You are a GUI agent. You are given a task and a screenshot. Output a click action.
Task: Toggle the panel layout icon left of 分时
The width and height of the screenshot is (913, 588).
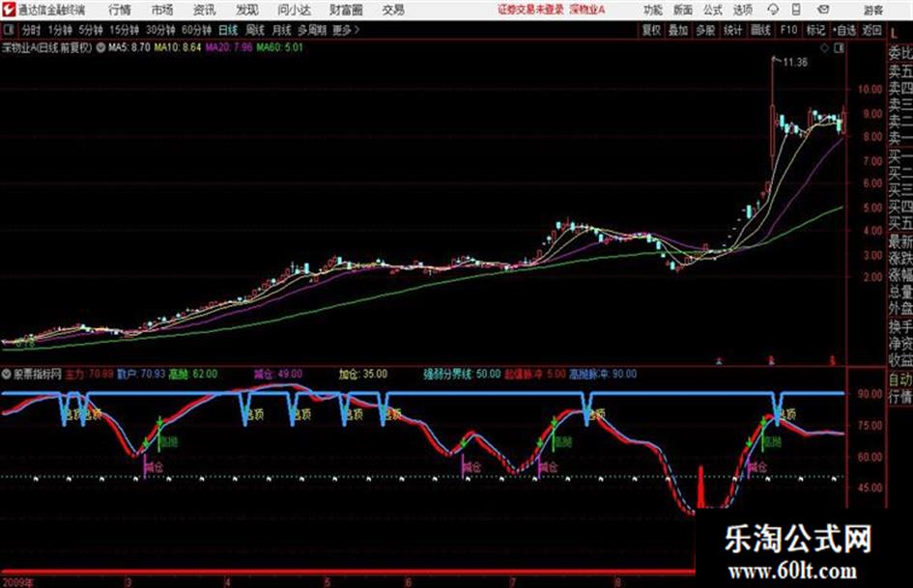pos(8,30)
